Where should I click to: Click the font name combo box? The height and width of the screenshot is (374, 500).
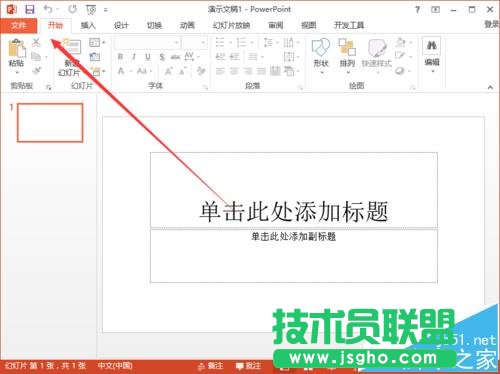tap(147, 43)
